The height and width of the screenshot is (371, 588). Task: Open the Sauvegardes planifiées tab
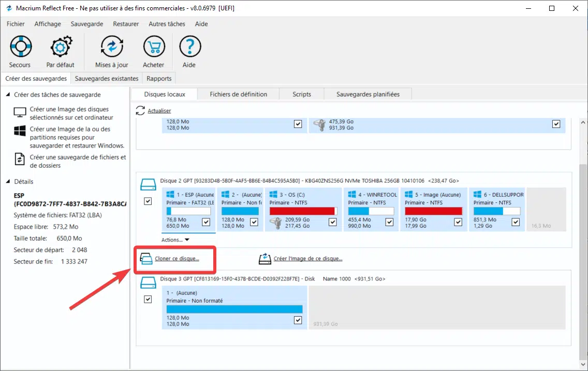(x=368, y=95)
